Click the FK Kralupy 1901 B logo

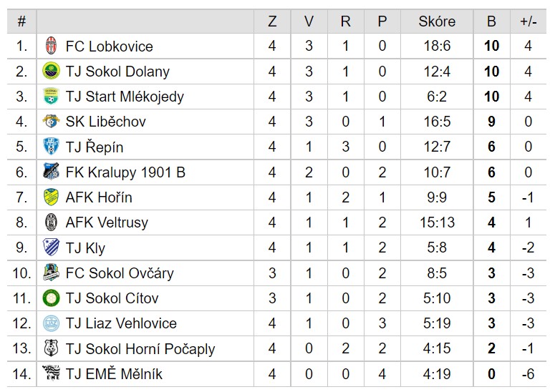point(51,172)
